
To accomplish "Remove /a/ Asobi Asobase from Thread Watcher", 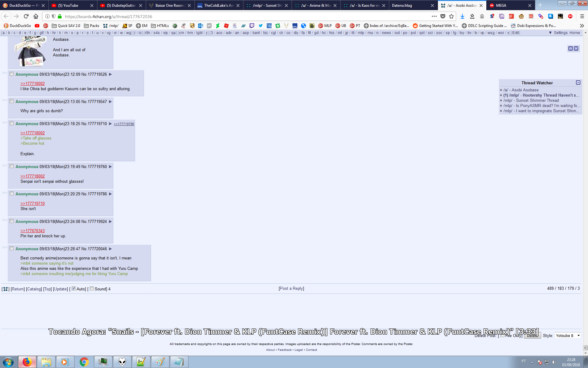I will (501, 90).
